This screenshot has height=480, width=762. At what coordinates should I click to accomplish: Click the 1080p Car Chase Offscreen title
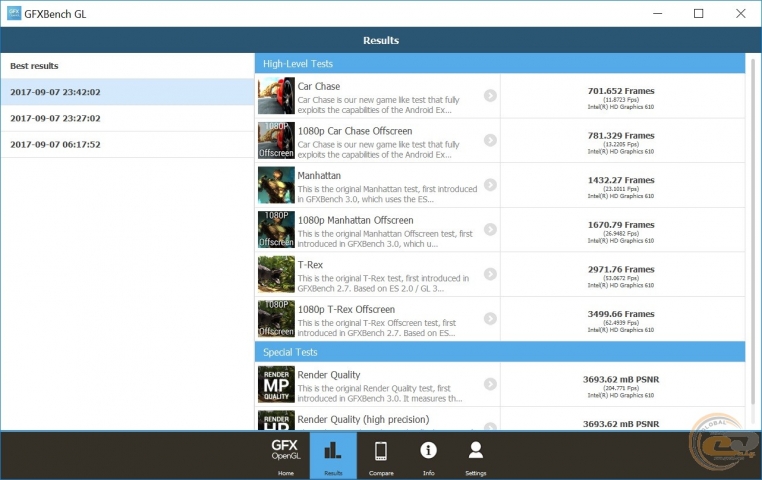pyautogui.click(x=355, y=131)
